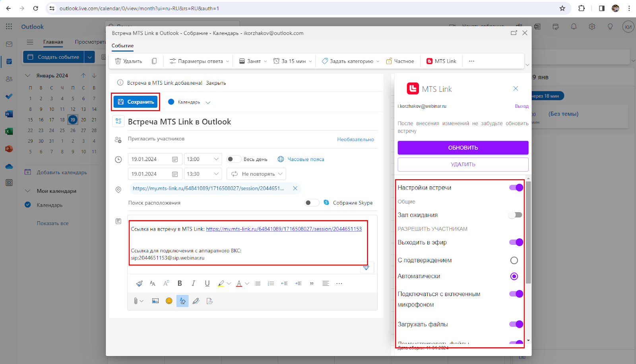The height and width of the screenshot is (364, 636).
Task: Click the Сохранить button
Action: (136, 102)
